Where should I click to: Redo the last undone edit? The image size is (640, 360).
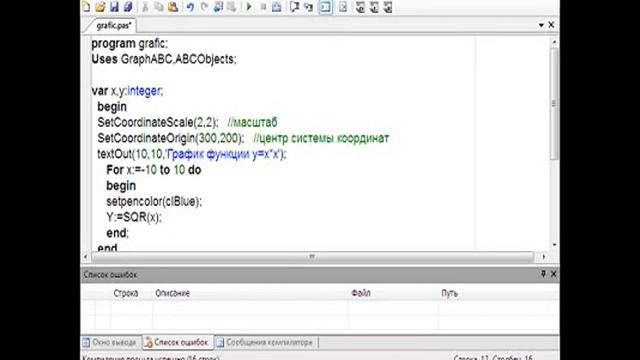[x=204, y=7]
